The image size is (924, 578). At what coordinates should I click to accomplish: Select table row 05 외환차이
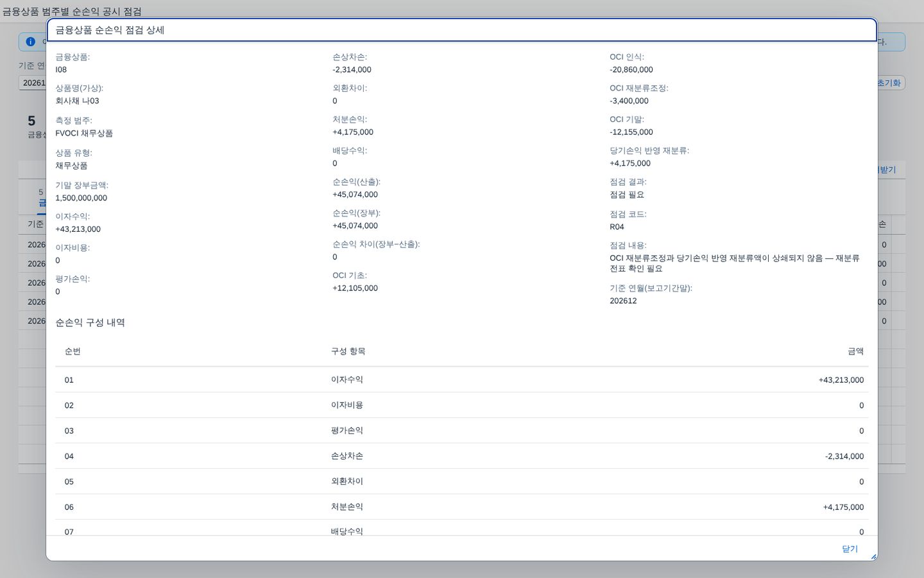coord(462,481)
